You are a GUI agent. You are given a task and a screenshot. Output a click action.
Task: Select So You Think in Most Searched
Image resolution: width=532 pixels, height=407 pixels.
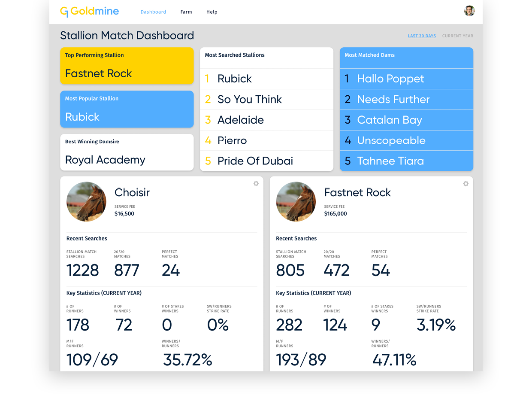[x=266, y=99]
